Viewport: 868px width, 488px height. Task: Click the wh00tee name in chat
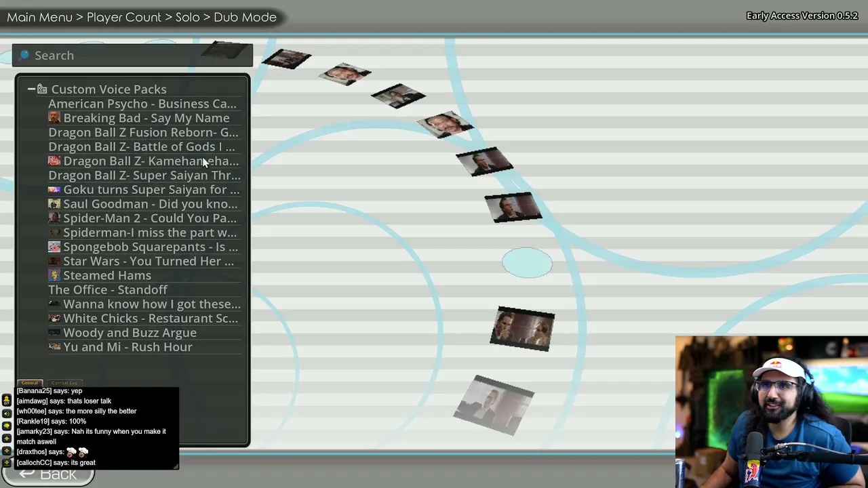(32, 411)
